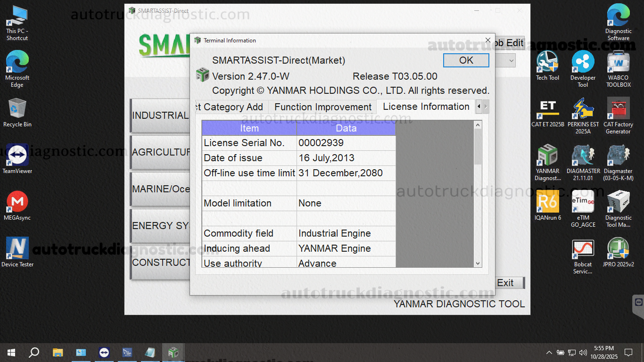The image size is (644, 362).
Task: Expand the dropdown below Job Edit
Action: (511, 60)
